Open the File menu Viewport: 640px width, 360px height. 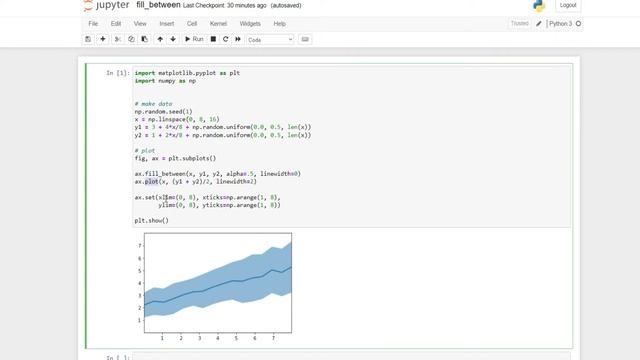point(93,24)
